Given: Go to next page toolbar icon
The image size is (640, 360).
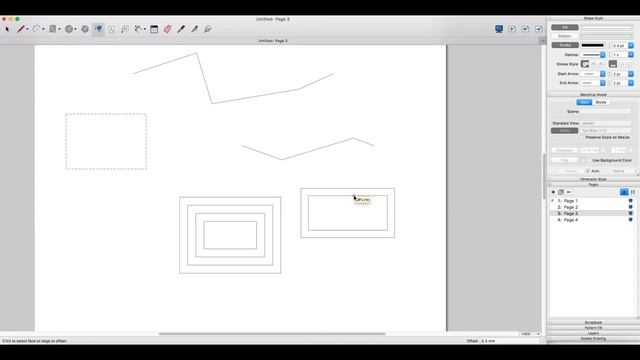Looking at the screenshot, I should coord(539,29).
